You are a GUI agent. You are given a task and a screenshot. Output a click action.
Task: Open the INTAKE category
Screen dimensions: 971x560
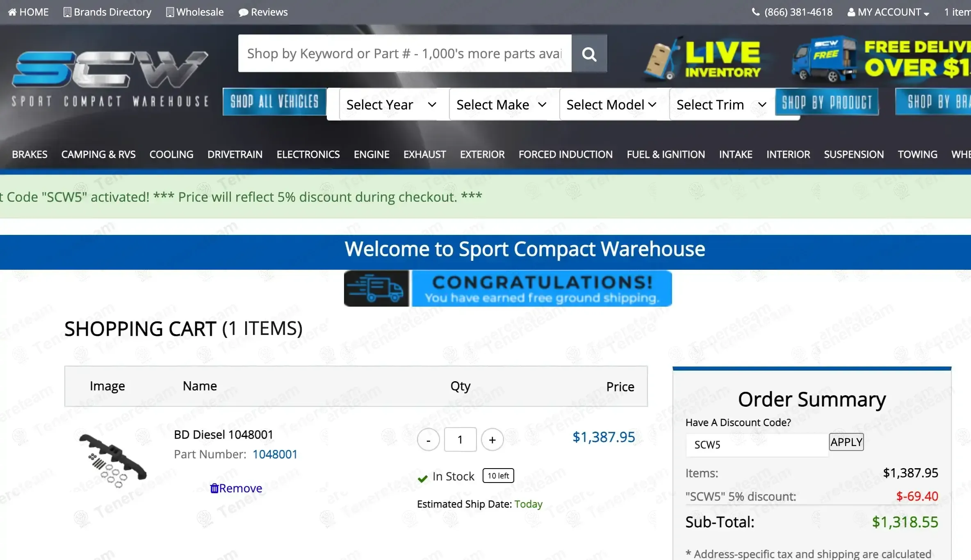point(736,154)
